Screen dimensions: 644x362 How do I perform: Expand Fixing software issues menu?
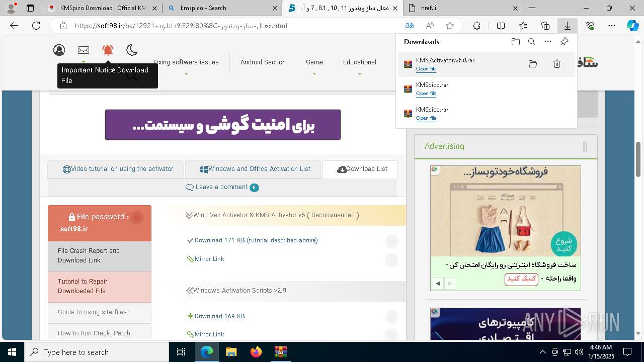click(x=186, y=63)
